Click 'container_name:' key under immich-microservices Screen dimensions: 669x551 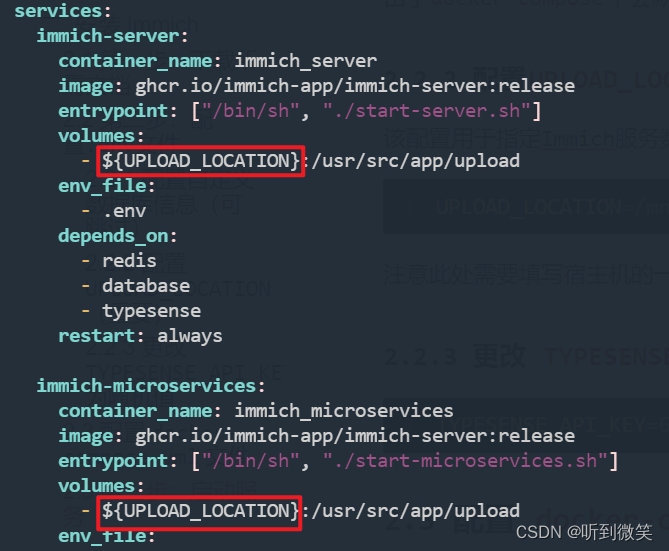(140, 411)
